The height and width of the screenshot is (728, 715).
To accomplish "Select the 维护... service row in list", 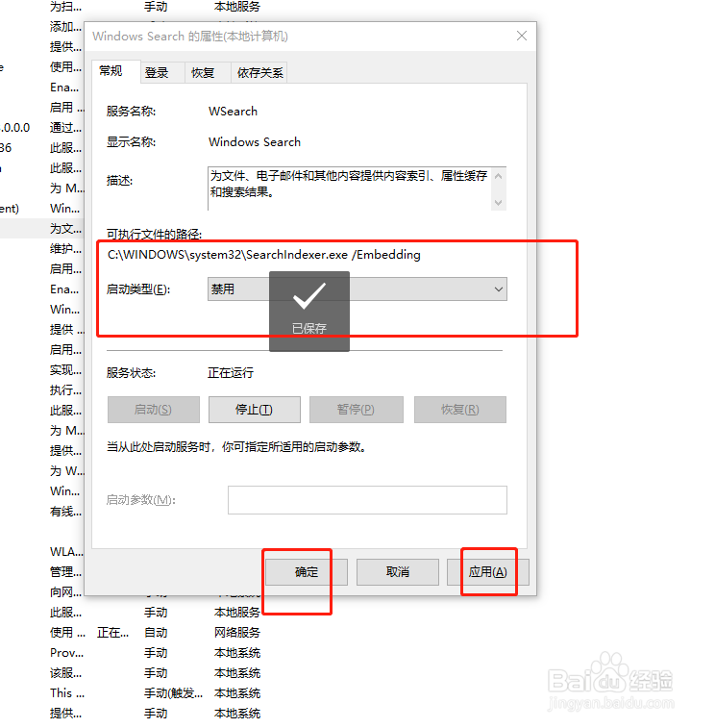I will point(66,249).
